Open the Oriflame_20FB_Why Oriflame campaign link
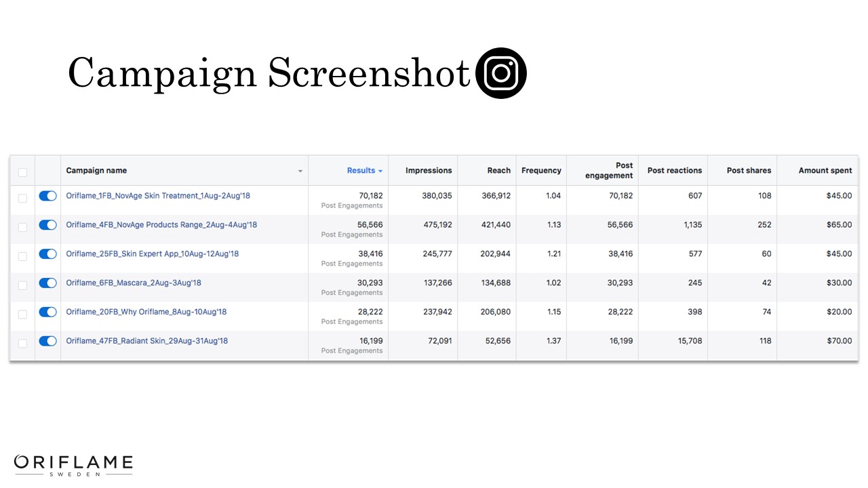 [146, 312]
